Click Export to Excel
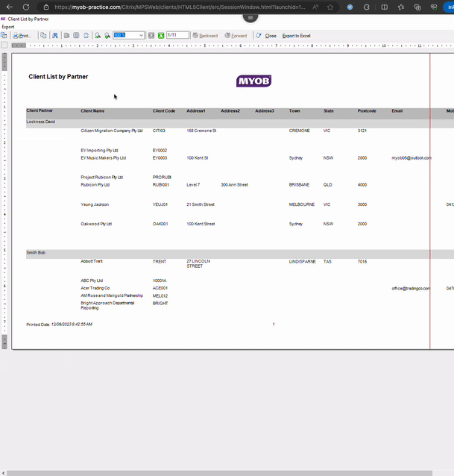454x476 pixels. tap(296, 35)
